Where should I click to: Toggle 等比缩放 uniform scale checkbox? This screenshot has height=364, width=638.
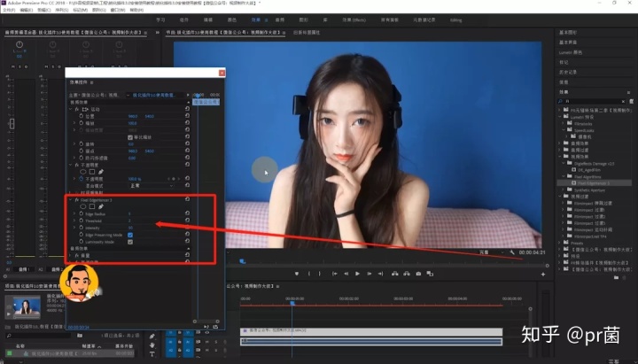point(130,137)
